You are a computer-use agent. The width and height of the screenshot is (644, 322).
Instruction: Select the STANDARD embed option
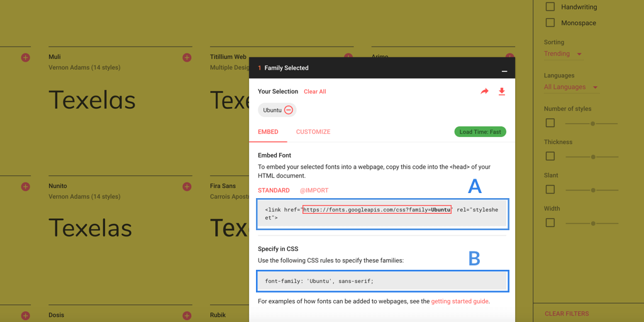(x=274, y=191)
